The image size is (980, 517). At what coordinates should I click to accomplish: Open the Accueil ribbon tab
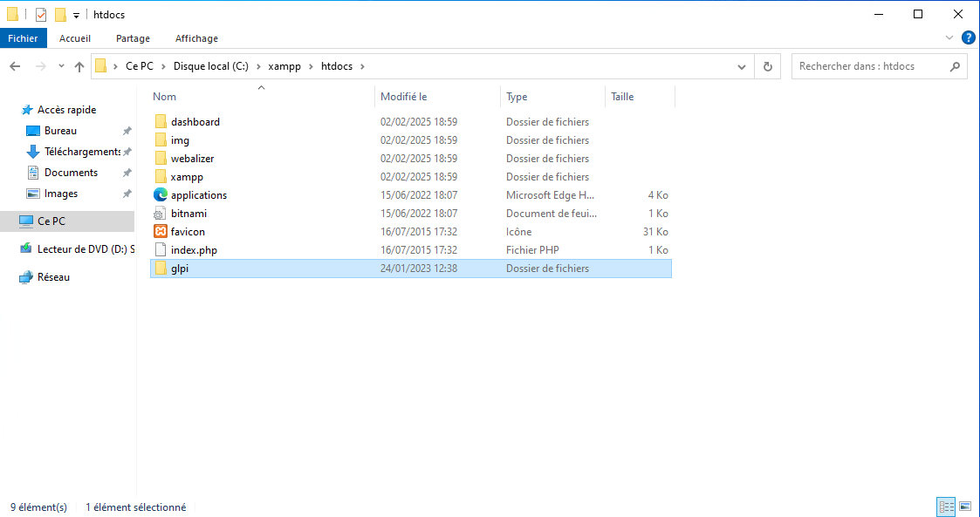[75, 38]
